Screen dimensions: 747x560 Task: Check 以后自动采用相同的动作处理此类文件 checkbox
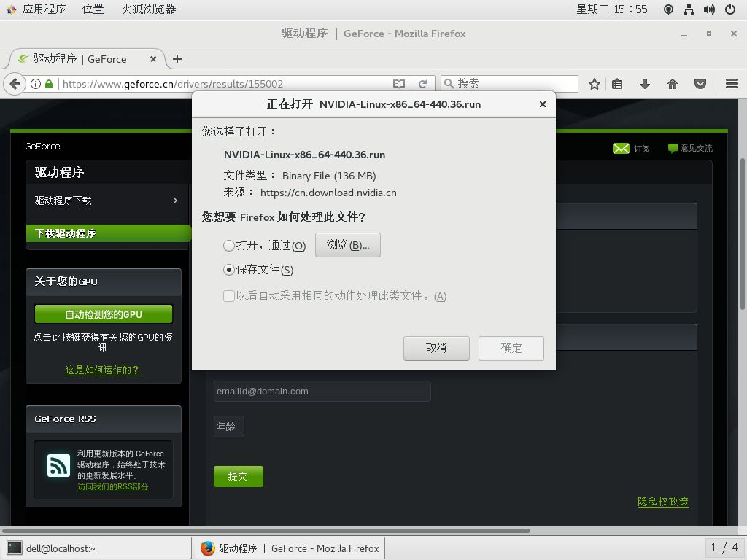pos(228,296)
